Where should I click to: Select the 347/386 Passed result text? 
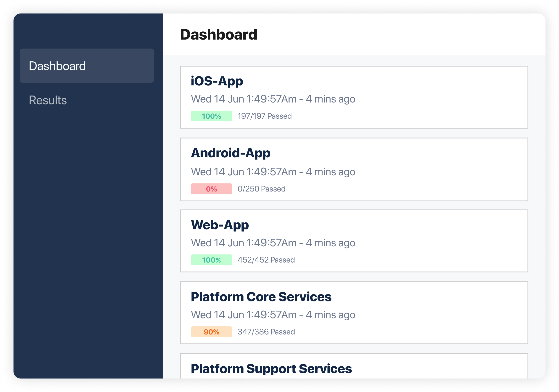[x=266, y=332]
